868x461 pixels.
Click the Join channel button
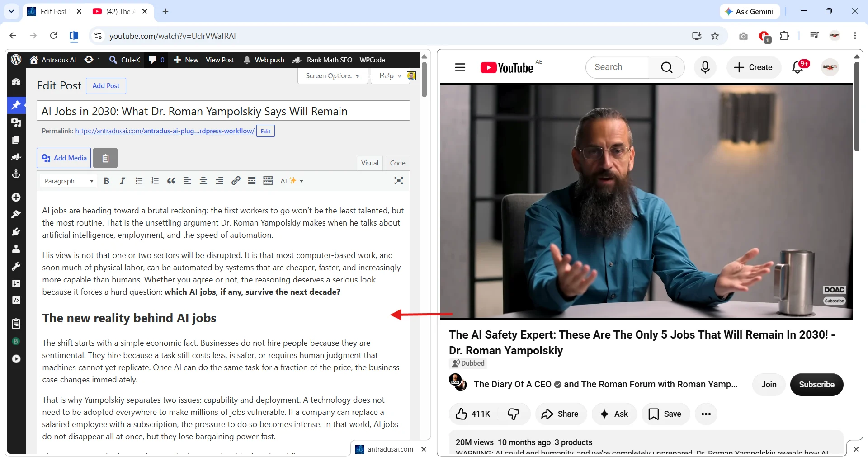click(769, 384)
